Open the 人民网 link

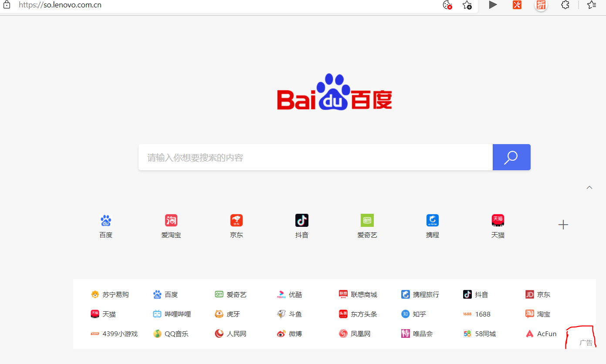(x=231, y=334)
